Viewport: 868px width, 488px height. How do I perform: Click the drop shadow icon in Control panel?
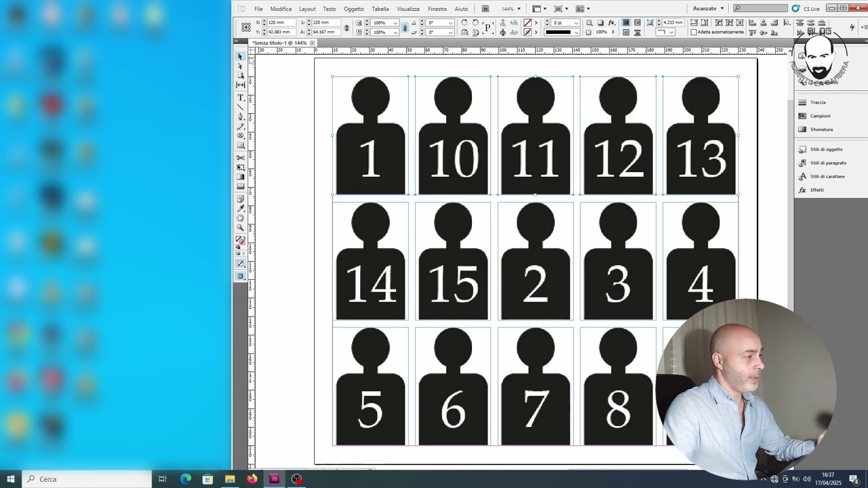[600, 22]
